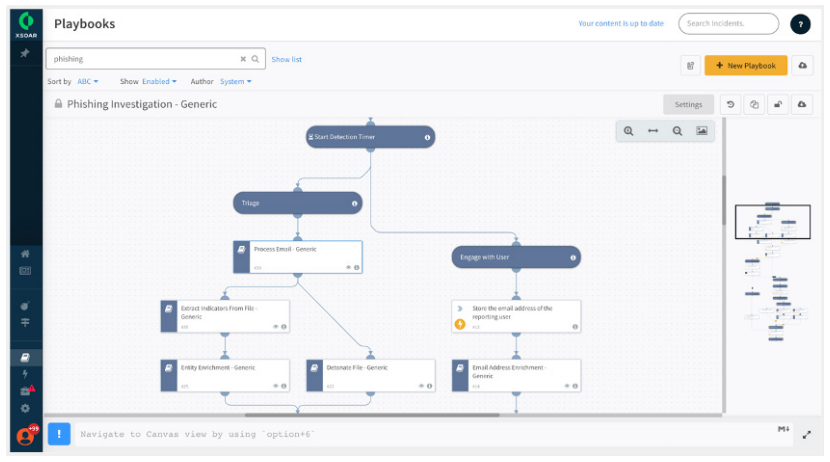Open the Show Enabled dropdown
830x462 pixels.
(x=159, y=81)
